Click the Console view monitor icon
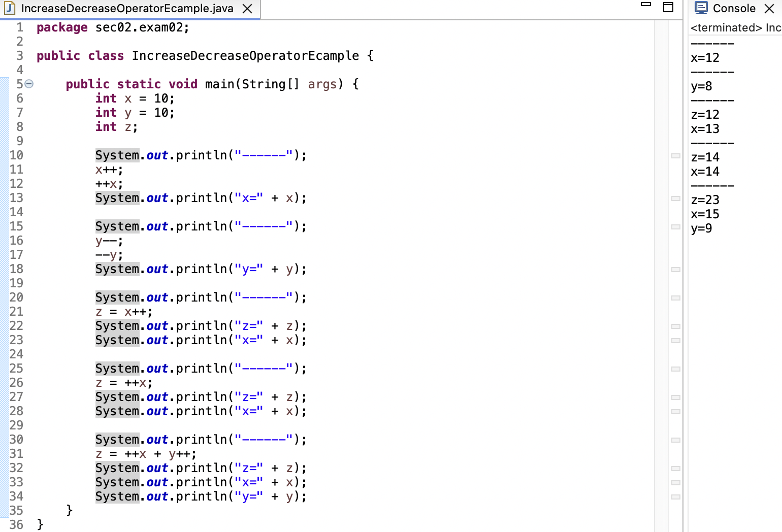The height and width of the screenshot is (532, 782). tap(701, 8)
